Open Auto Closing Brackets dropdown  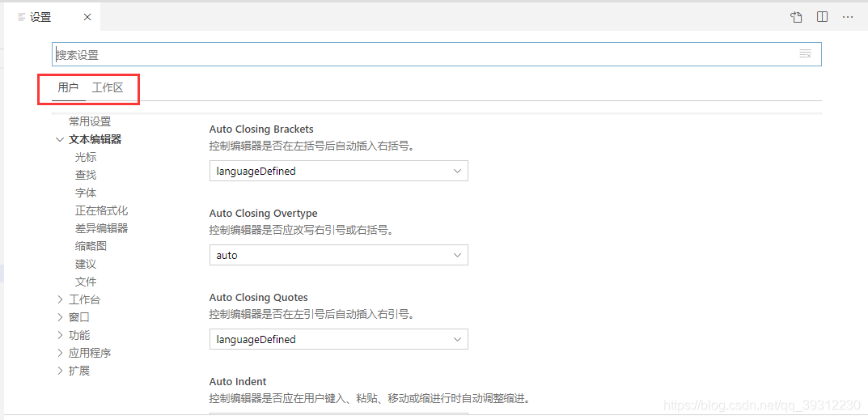[339, 172]
